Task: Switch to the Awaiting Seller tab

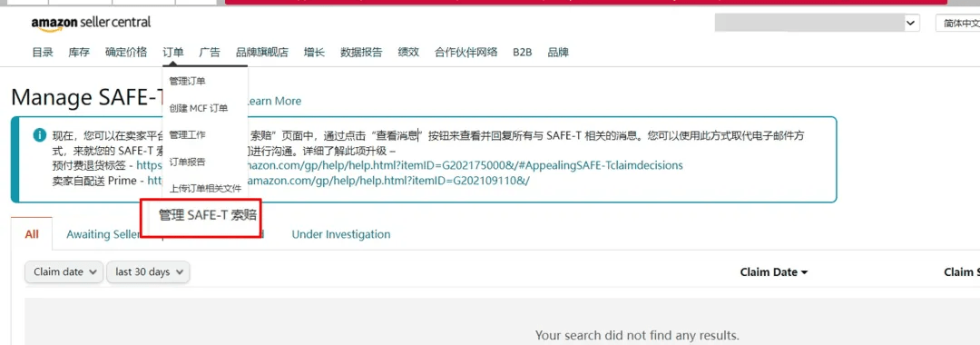Action: (103, 234)
